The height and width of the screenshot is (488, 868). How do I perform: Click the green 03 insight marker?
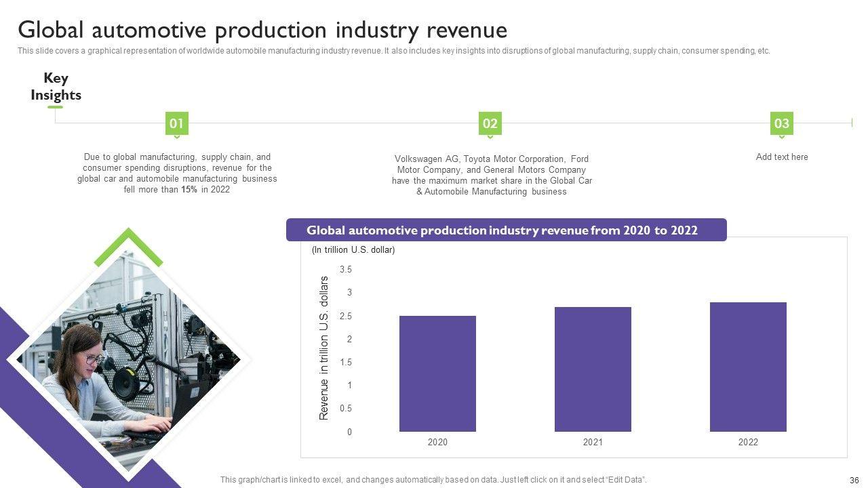(782, 123)
